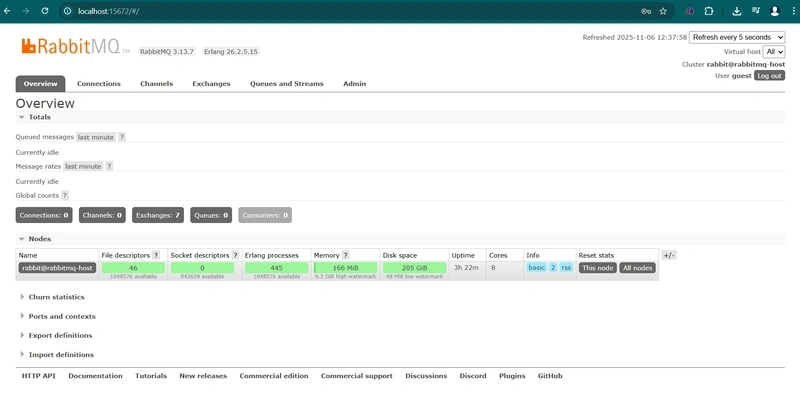Open GitHub footer link
This screenshot has width=800, height=398.
pyautogui.click(x=550, y=376)
